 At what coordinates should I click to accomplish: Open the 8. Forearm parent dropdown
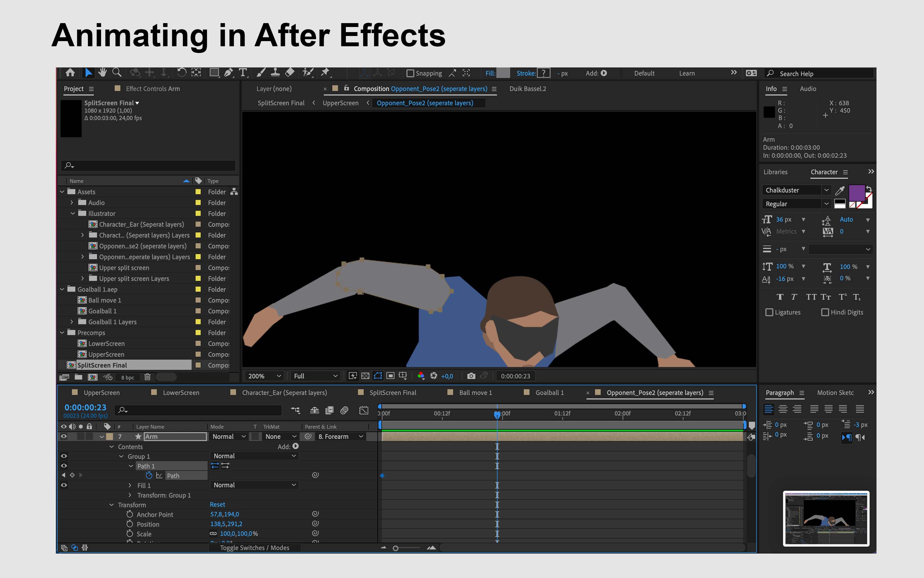(341, 437)
